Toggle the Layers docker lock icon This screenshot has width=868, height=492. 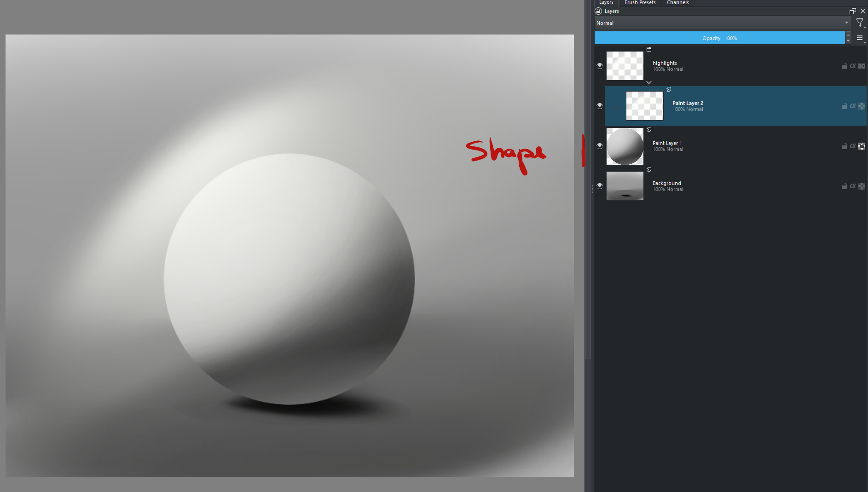point(598,11)
